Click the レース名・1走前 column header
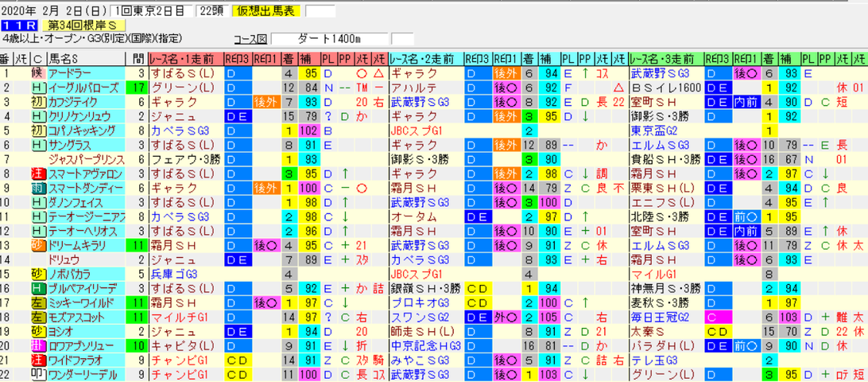The image size is (868, 382). 186,58
